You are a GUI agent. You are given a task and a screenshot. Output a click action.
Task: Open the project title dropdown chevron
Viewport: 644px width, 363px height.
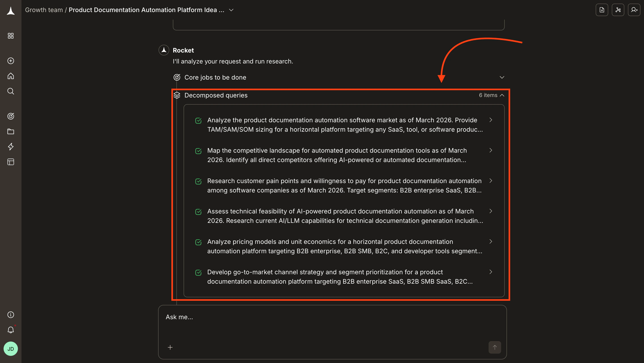tap(231, 10)
